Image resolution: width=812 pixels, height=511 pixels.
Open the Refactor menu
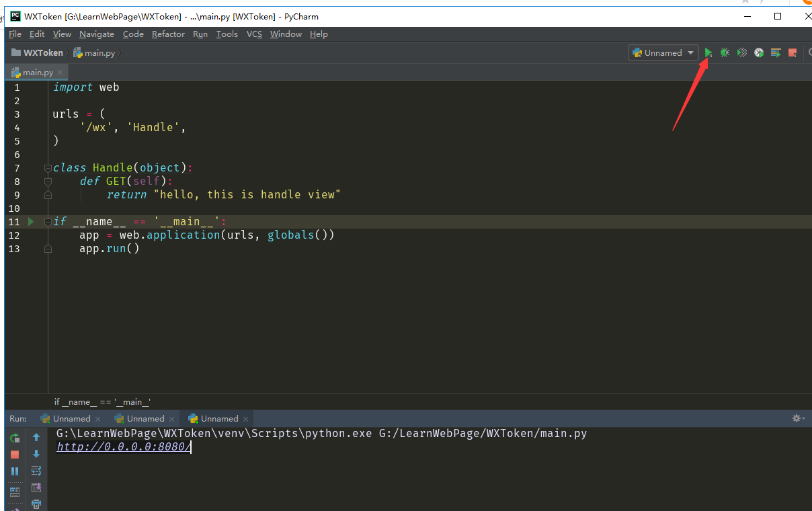point(168,34)
